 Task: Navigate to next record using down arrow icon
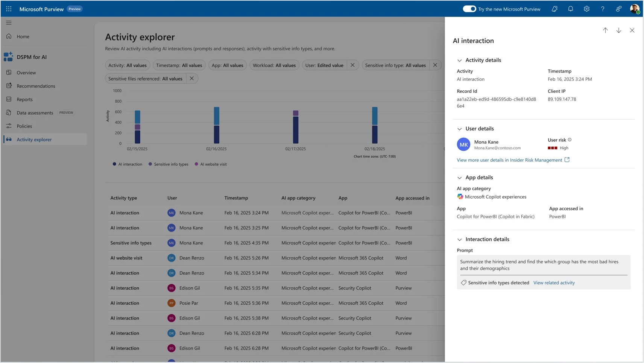click(x=618, y=30)
